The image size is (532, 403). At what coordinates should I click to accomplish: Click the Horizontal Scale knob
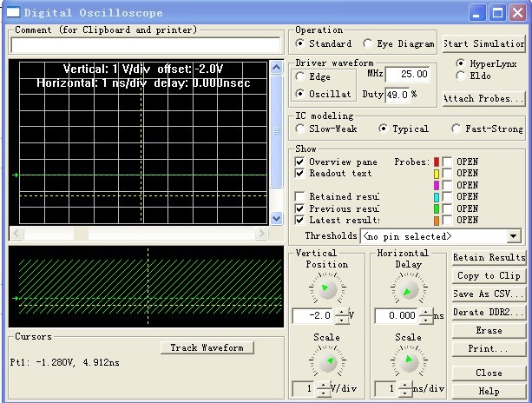pos(408,361)
